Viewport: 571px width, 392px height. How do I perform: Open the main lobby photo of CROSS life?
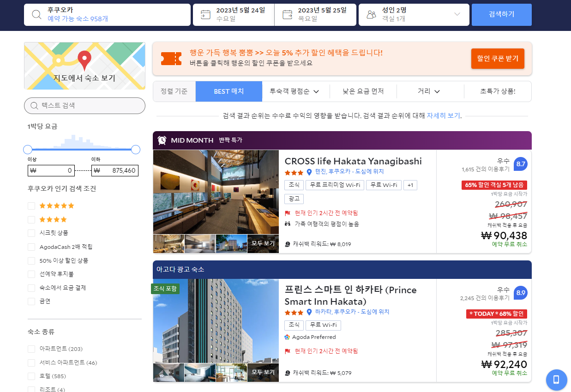tap(216, 192)
